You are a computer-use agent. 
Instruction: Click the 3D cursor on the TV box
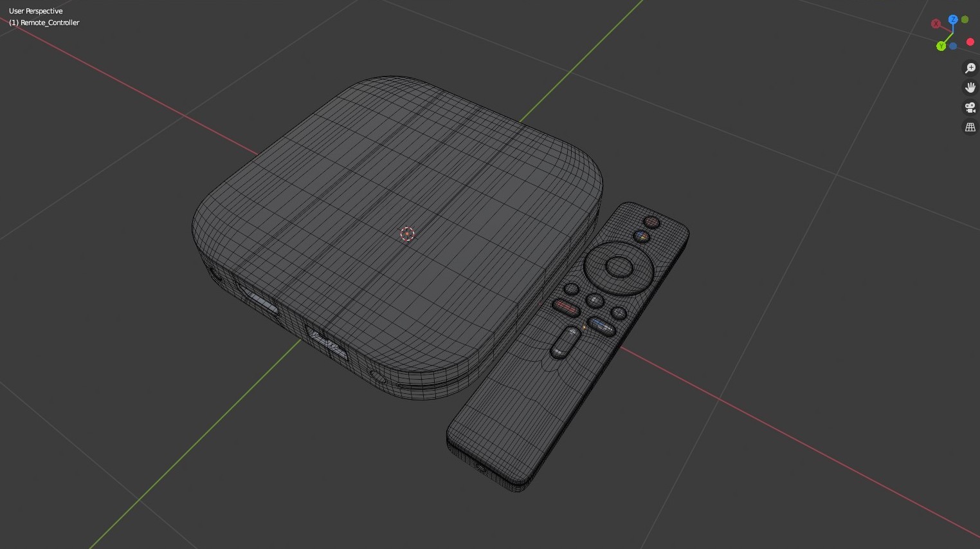pyautogui.click(x=408, y=234)
